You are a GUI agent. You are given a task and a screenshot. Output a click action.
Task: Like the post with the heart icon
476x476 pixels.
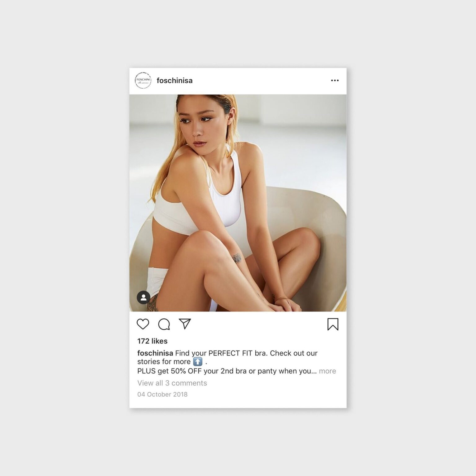pos(143,324)
